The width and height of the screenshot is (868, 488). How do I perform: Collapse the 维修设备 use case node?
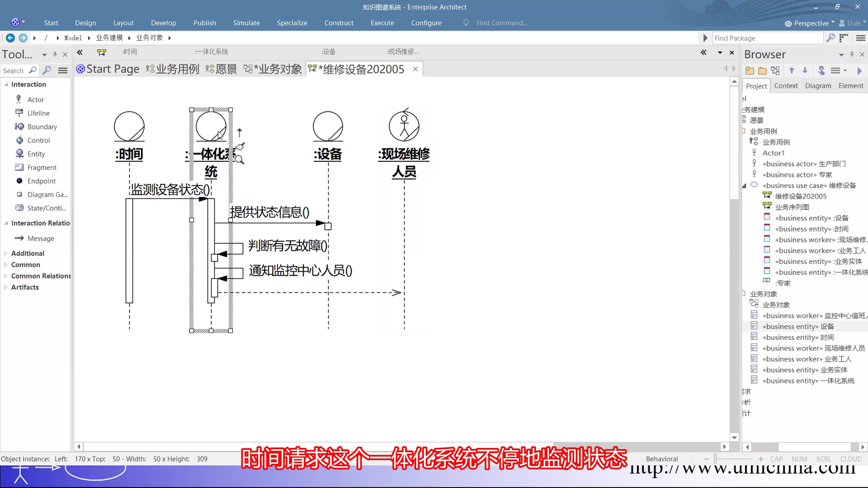(744, 185)
